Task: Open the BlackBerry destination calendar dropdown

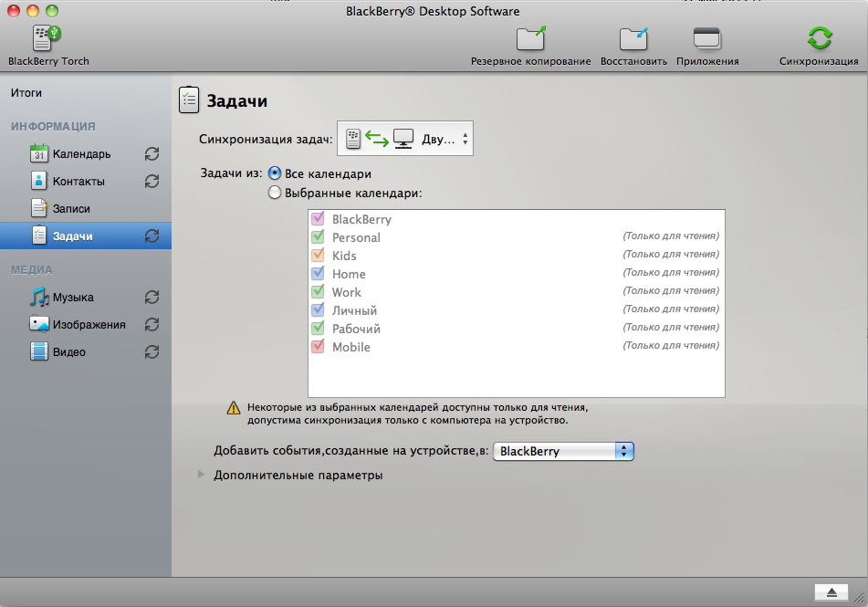Action: pyautogui.click(x=563, y=452)
